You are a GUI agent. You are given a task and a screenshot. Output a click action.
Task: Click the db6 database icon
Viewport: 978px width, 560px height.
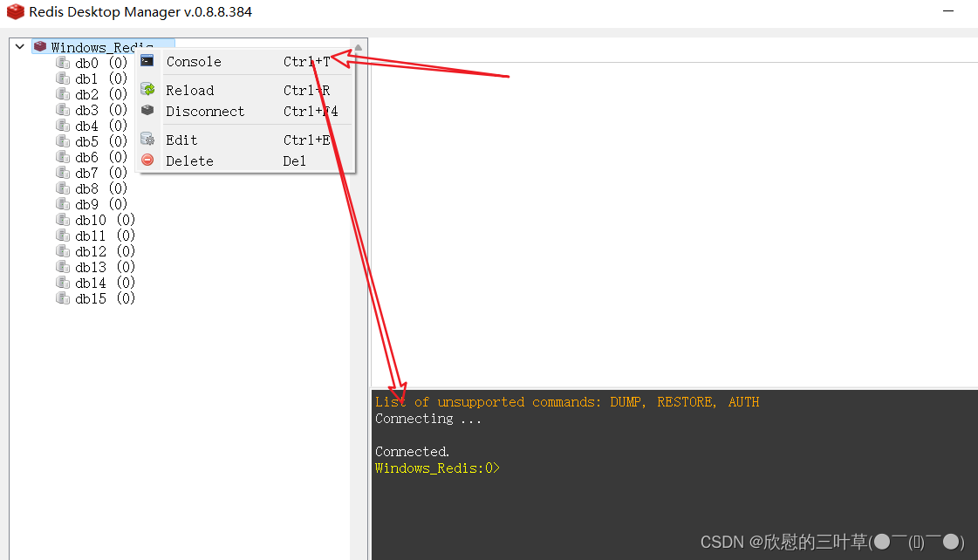pos(62,156)
